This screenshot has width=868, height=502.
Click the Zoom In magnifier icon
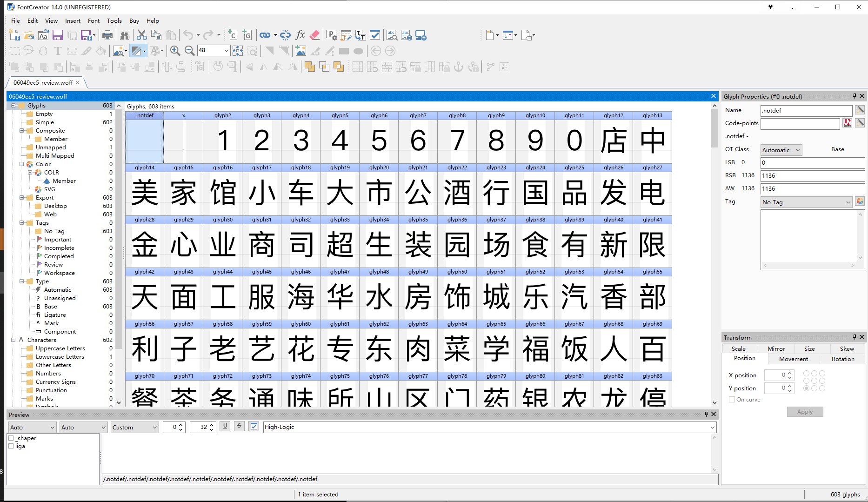[x=175, y=51]
